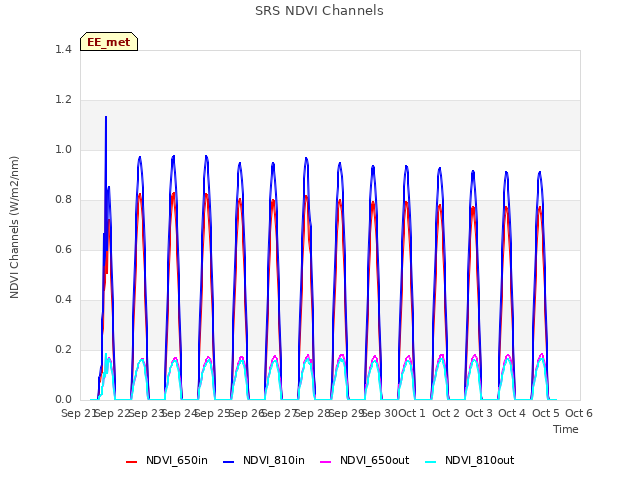Click the Oct 1 x-axis date label

412,413
